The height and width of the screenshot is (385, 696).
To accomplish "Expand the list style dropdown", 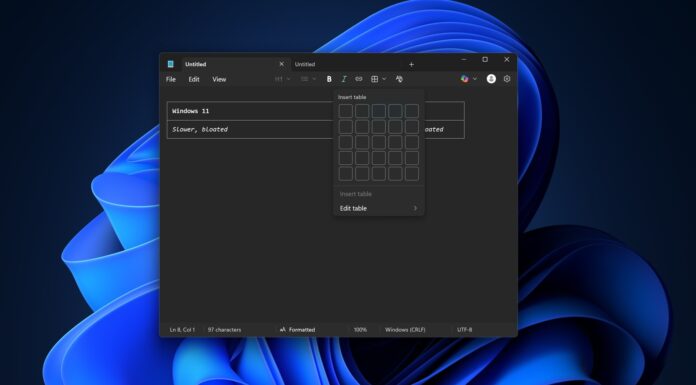I will (x=308, y=79).
